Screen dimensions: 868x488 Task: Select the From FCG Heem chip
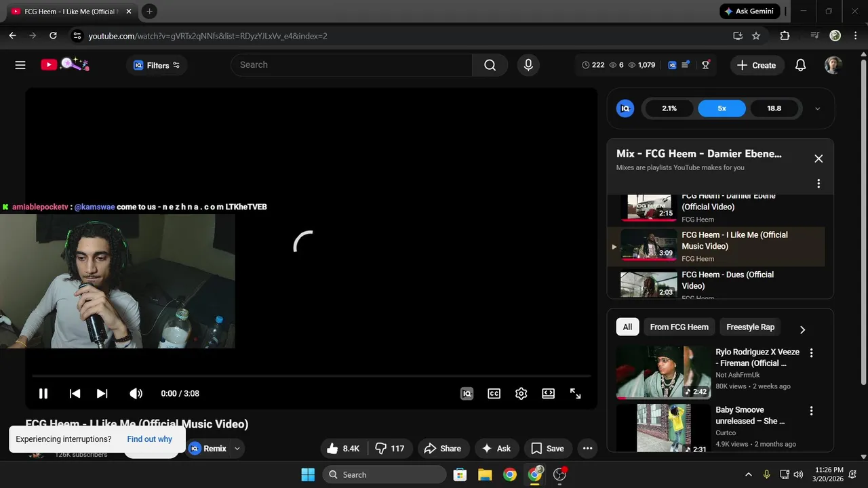[679, 327]
